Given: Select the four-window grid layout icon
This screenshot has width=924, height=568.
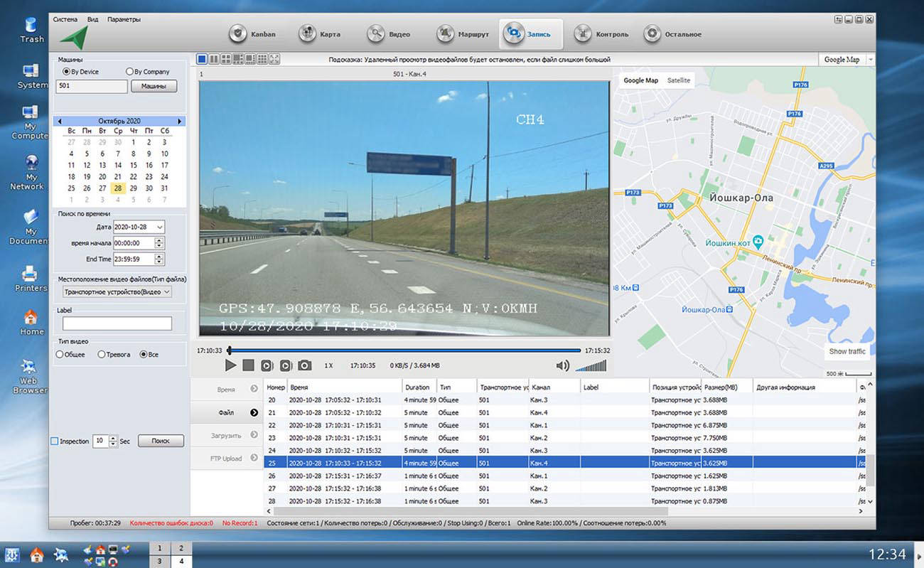Looking at the screenshot, I should point(226,60).
